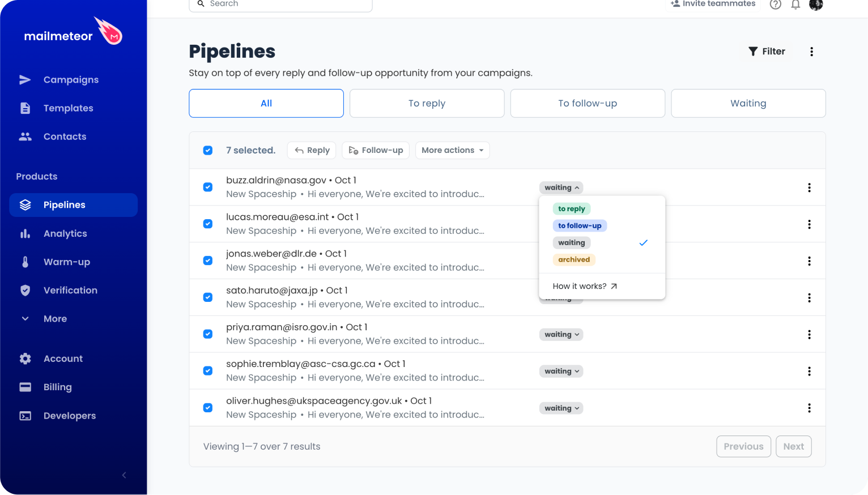The width and height of the screenshot is (868, 495).
Task: Uncheck the jonas.weber@dlr.de row checkbox
Action: [208, 261]
